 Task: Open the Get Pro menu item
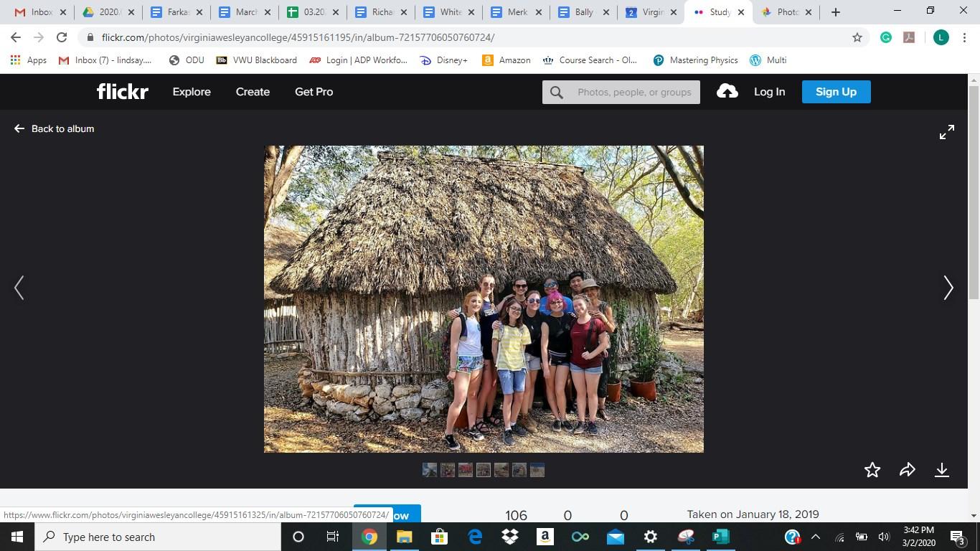point(314,92)
